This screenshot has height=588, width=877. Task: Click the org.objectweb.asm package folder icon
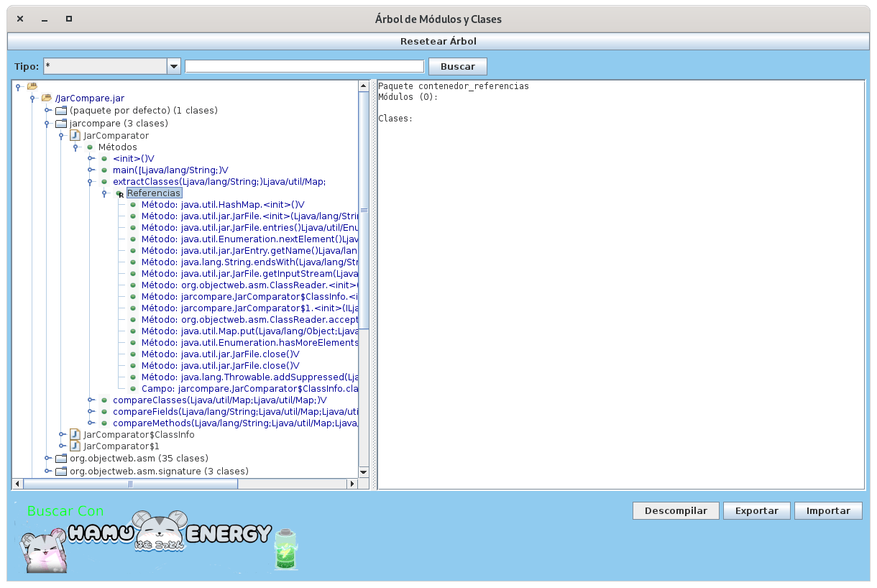61,458
